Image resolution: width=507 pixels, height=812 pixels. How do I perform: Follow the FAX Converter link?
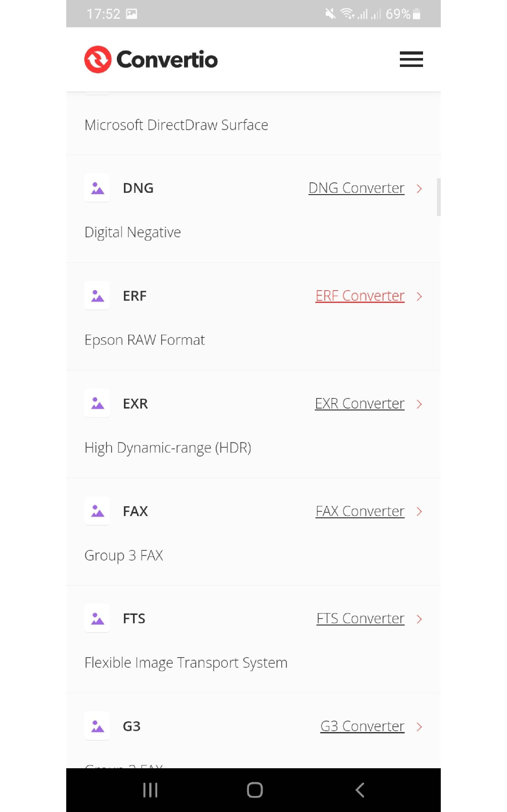pos(359,511)
